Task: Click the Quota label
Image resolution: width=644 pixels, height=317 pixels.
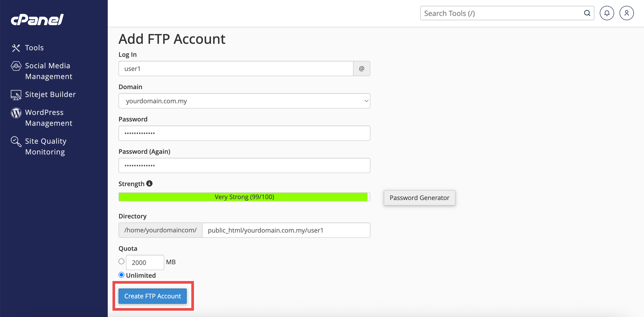Action: [x=128, y=249]
